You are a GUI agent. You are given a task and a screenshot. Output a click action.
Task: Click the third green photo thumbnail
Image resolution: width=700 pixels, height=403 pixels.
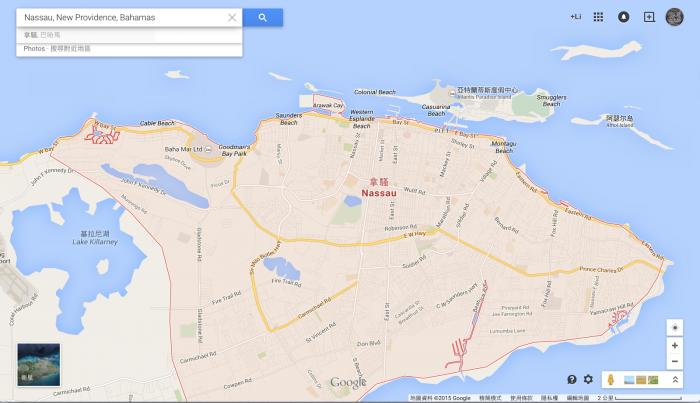tap(653, 380)
